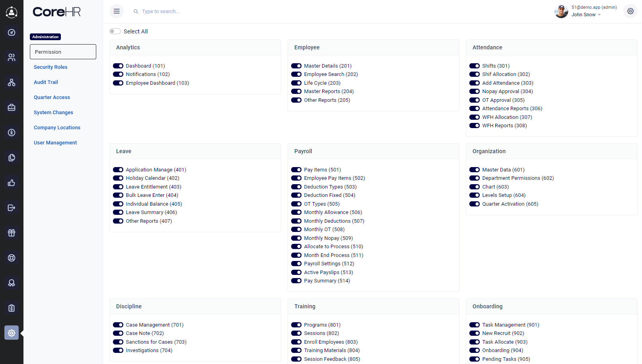The image size is (642, 364).
Task: Click the briefcase icon in sidebar
Action: point(12,107)
